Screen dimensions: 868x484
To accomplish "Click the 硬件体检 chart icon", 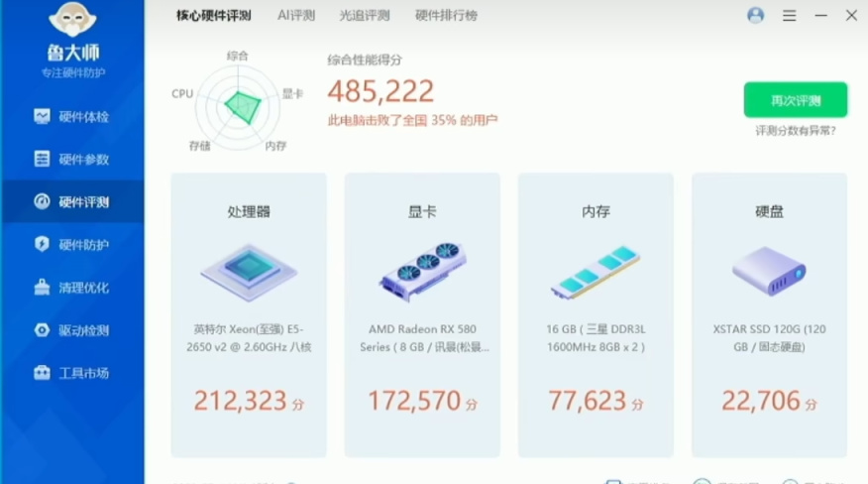I will [42, 116].
